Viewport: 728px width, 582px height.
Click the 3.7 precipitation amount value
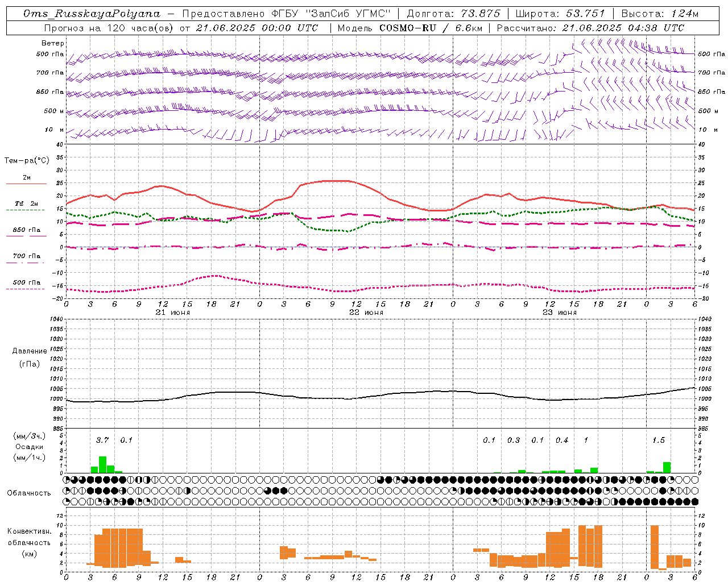click(102, 440)
